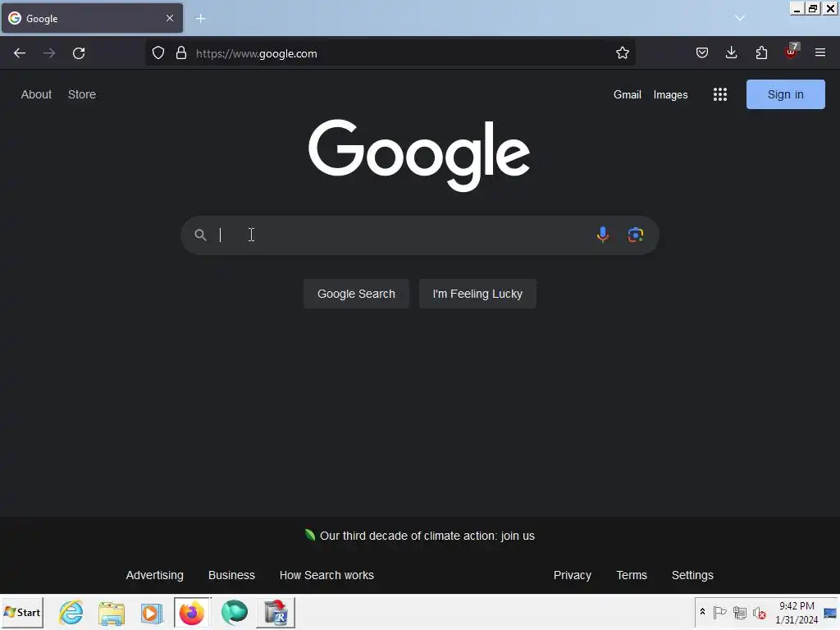Open How Search works link
This screenshot has width=840, height=630.
click(x=326, y=575)
